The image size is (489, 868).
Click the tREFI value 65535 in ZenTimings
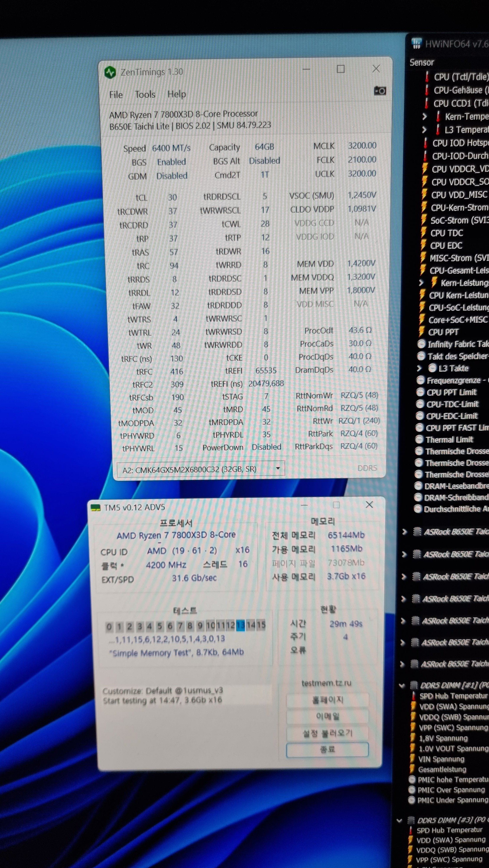pyautogui.click(x=266, y=370)
